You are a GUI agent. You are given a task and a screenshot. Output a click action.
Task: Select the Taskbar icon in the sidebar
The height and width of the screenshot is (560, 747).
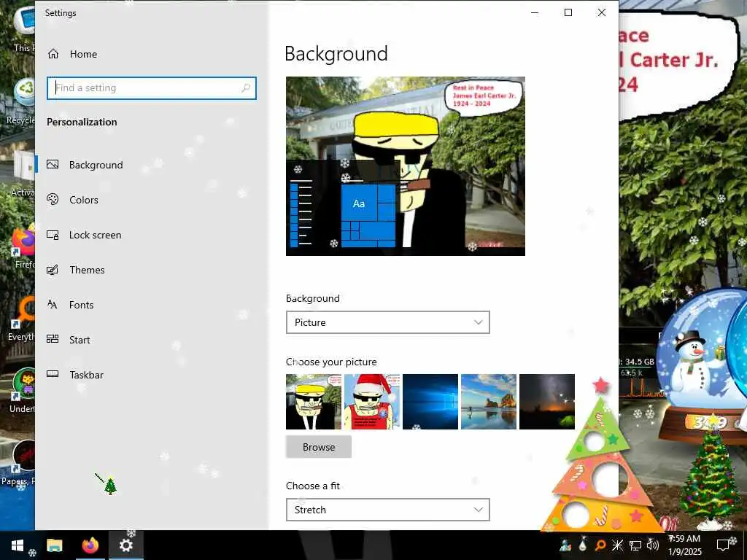point(53,374)
